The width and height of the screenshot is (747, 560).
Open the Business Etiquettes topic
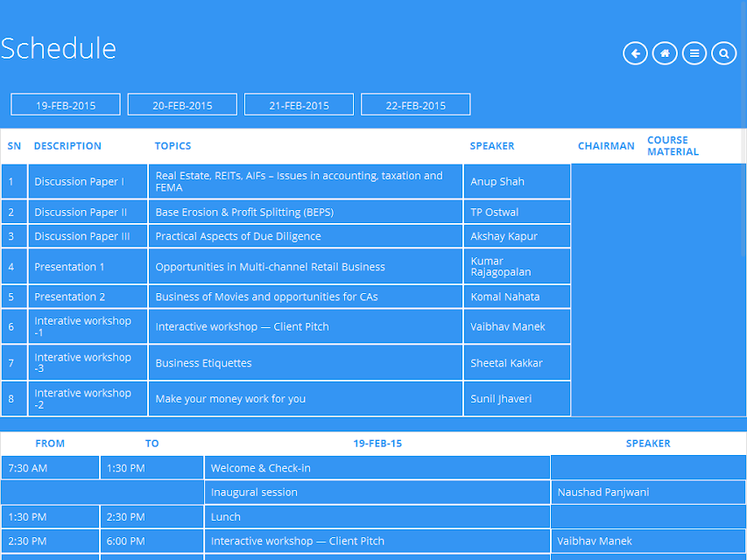pyautogui.click(x=306, y=363)
